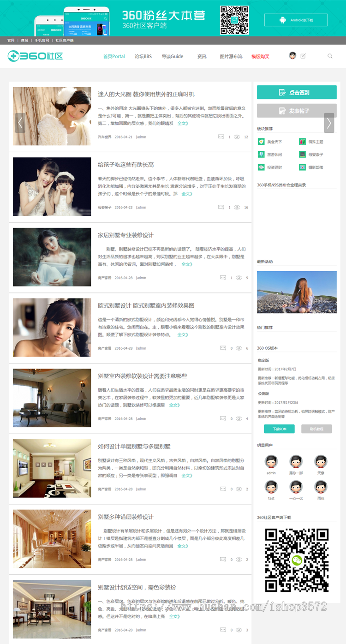Click the 摄影部落 camera icon
The height and width of the screenshot is (644, 346).
point(302,167)
